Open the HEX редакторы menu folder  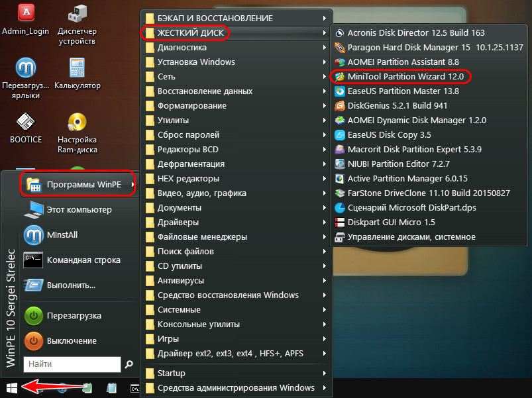click(236, 179)
